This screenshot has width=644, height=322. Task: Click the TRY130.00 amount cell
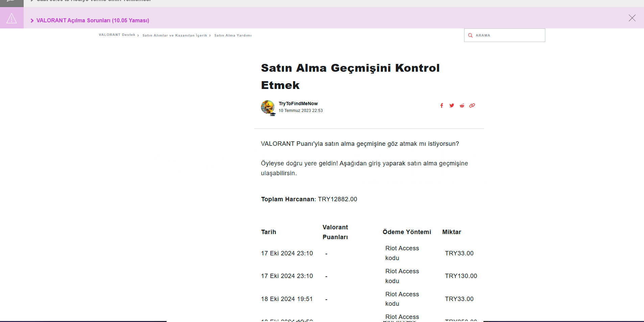pos(461,276)
